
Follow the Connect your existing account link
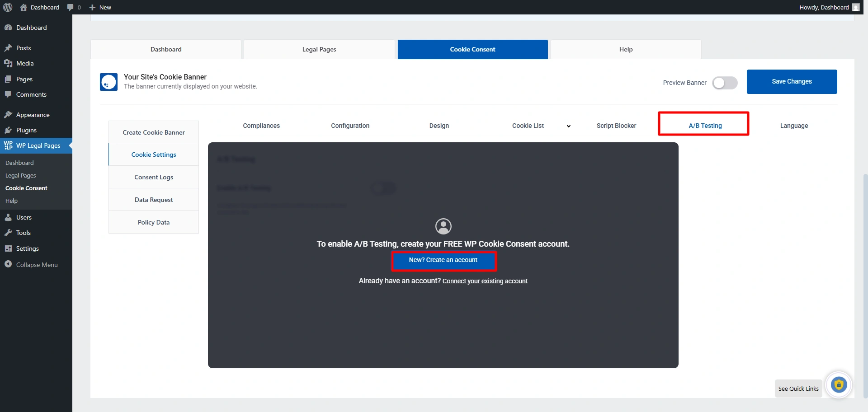coord(485,281)
